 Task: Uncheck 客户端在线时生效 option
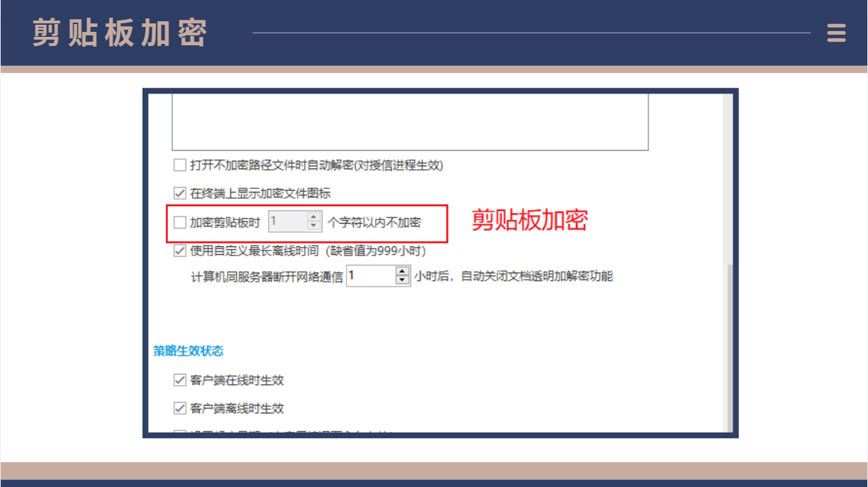coord(180,381)
